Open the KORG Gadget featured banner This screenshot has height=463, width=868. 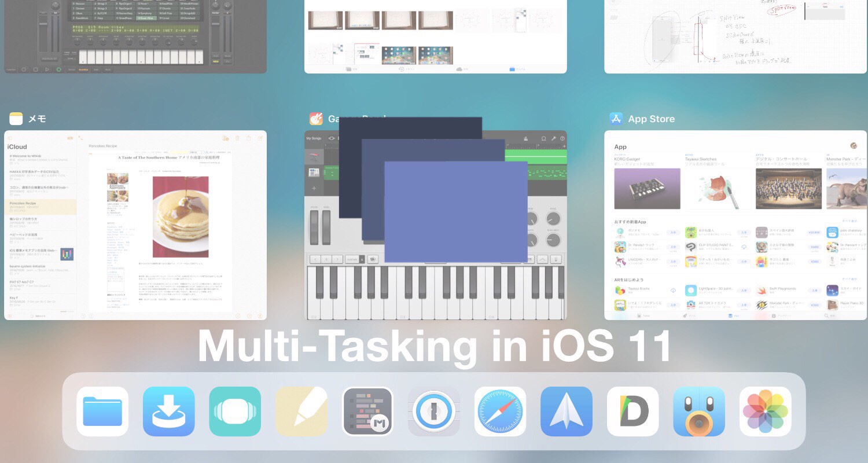[x=647, y=189]
